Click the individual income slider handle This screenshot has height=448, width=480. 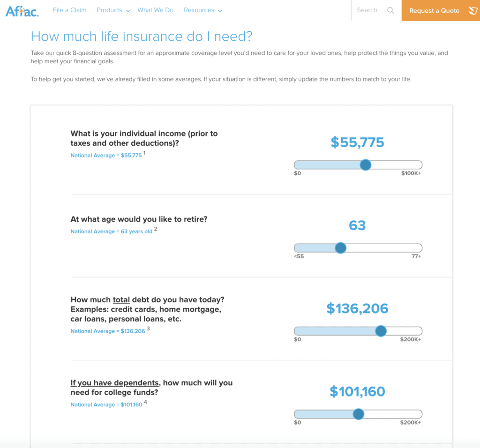[x=366, y=165]
